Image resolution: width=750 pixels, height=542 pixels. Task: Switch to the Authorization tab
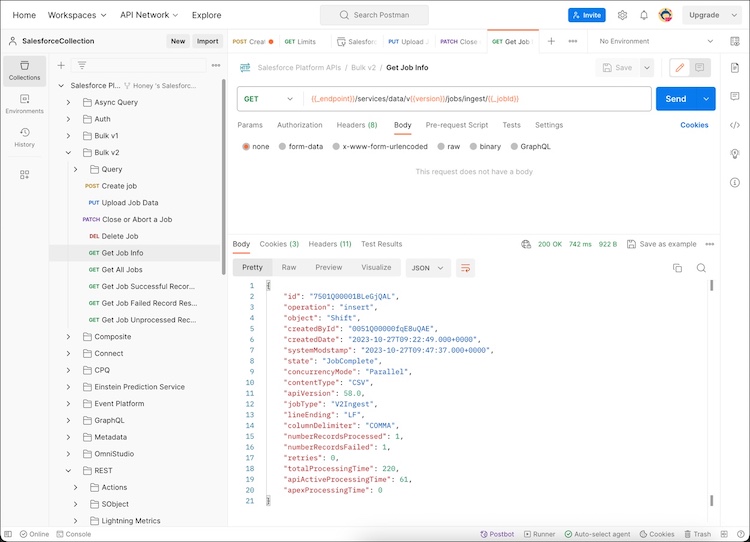[299, 125]
